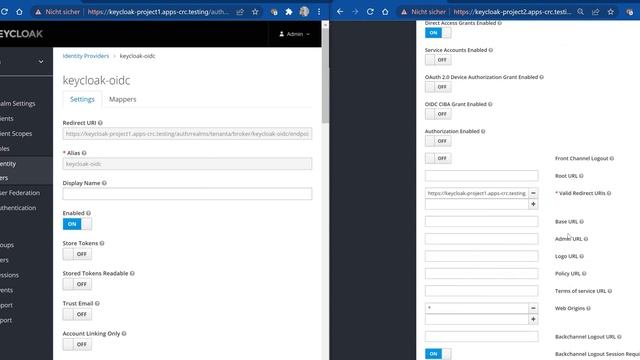Remove the Valid Redirect URIs entry
This screenshot has height=360, width=640.
coord(533,193)
